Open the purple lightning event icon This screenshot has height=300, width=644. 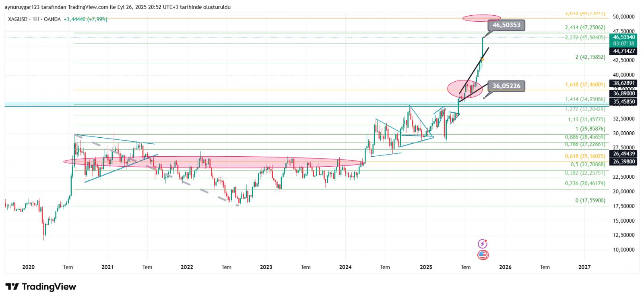click(x=482, y=244)
